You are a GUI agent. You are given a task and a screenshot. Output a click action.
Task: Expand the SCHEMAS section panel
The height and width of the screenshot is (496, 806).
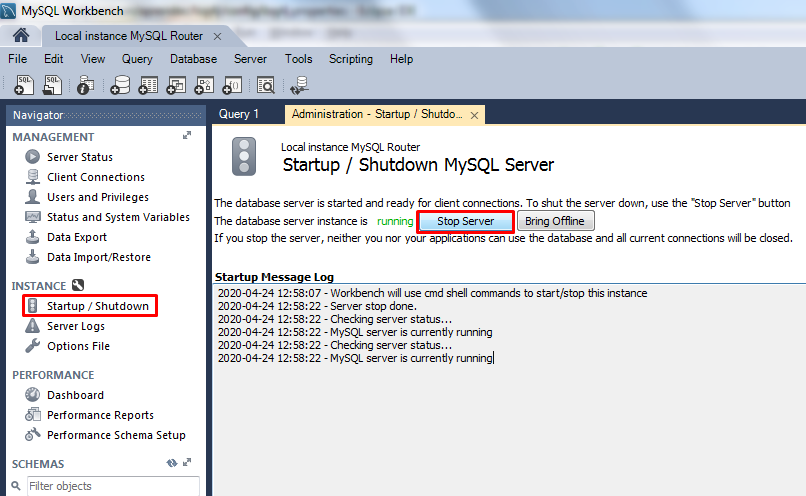[x=187, y=462]
